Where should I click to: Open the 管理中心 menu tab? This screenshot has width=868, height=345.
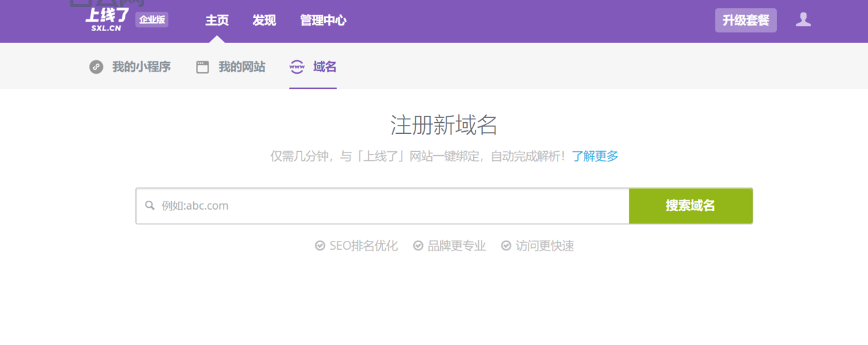[x=323, y=21]
